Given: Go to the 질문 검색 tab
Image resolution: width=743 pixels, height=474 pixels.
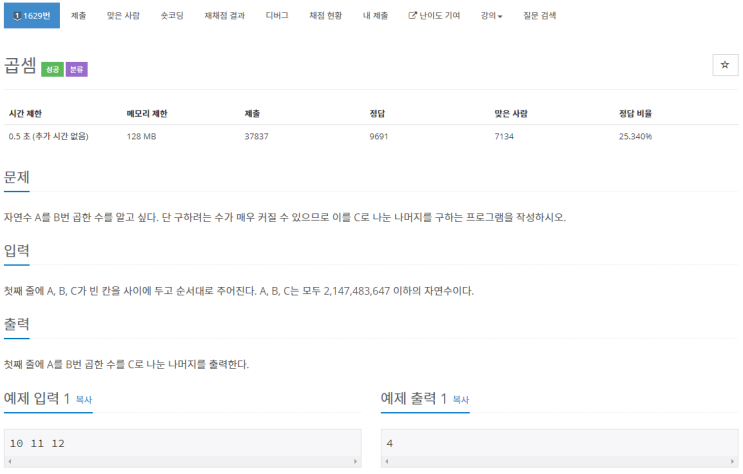Looking at the screenshot, I should [x=540, y=16].
